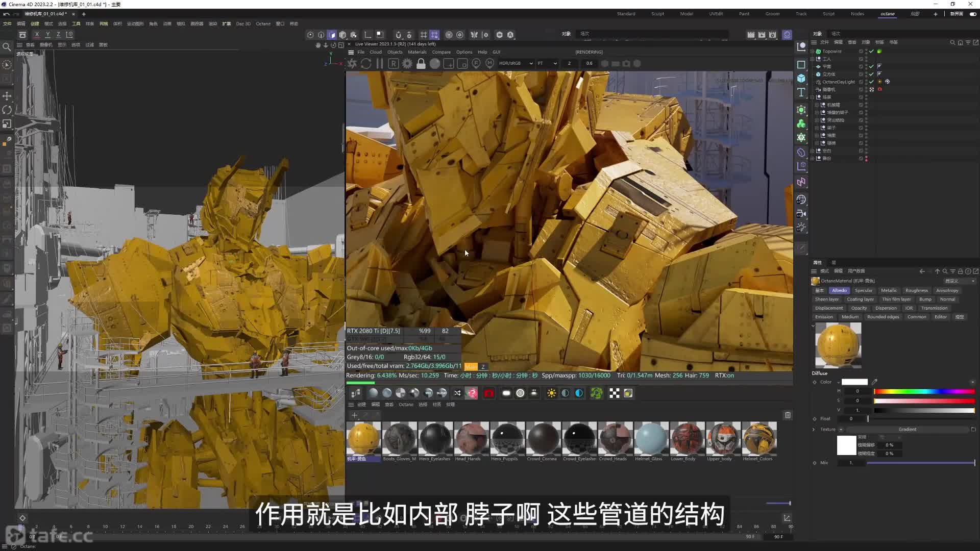
Task: Toggle the Main render pass button
Action: coord(471,366)
